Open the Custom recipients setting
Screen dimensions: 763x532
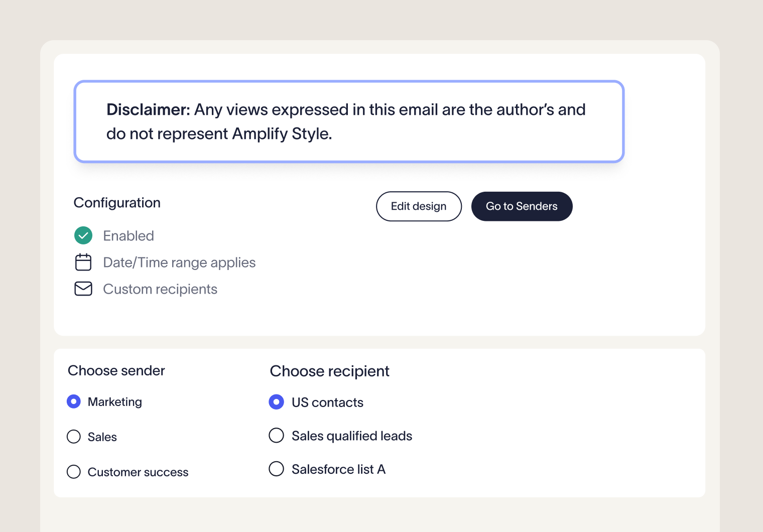(160, 289)
